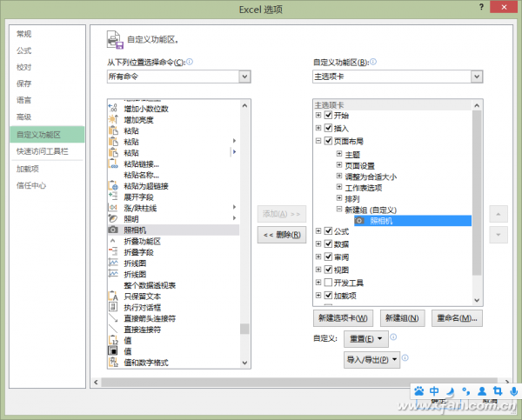Enable the 开发工具 checkbox

(328, 283)
